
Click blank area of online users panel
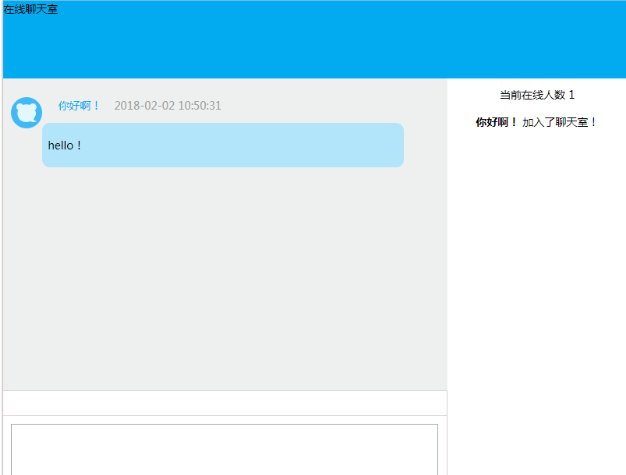536,300
